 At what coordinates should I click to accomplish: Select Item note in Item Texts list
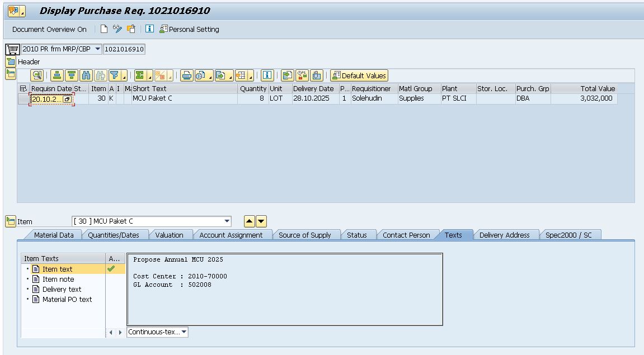pos(58,279)
